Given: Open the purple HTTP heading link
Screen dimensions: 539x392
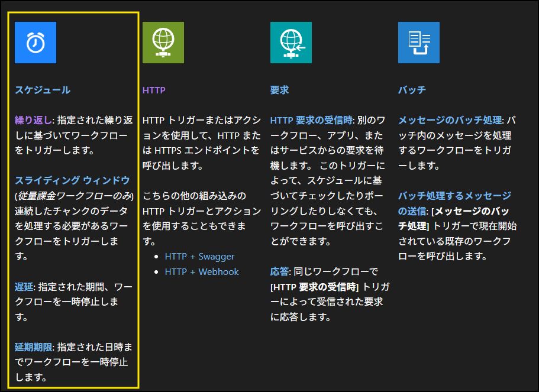Looking at the screenshot, I should [x=154, y=90].
